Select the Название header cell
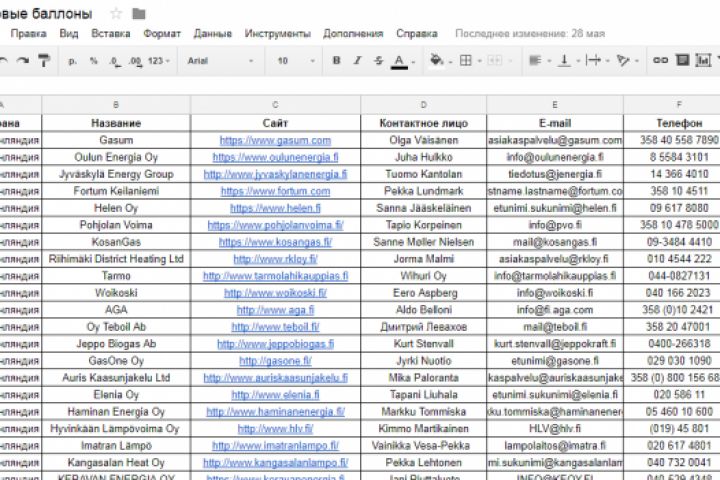 (x=116, y=123)
